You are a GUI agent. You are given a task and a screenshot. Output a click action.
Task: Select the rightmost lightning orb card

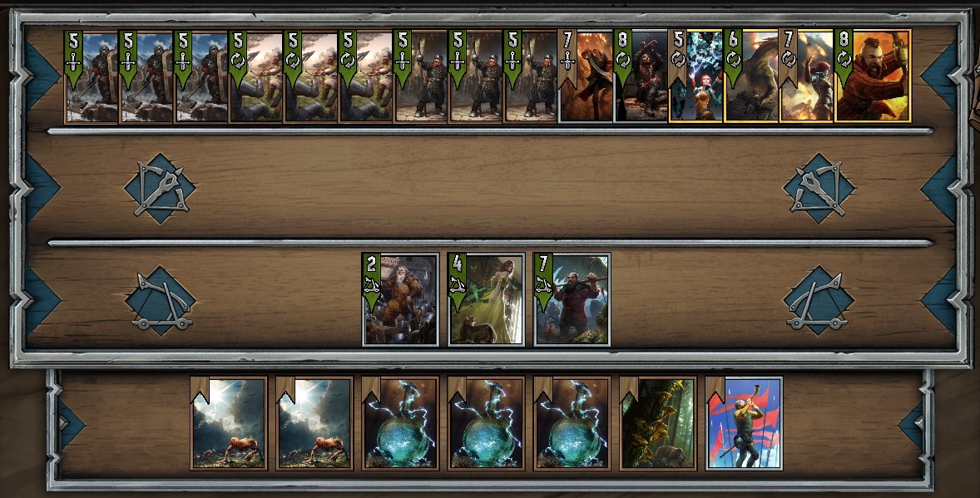572,423
